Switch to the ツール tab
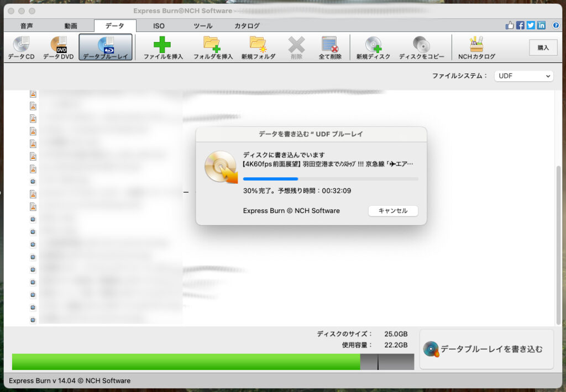The width and height of the screenshot is (566, 392). point(203,26)
